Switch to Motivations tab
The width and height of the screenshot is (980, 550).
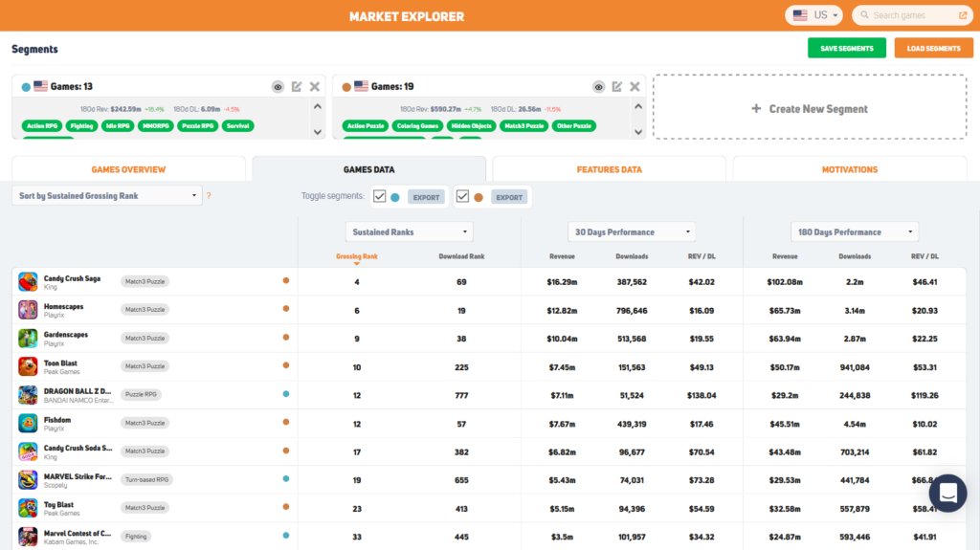850,169
